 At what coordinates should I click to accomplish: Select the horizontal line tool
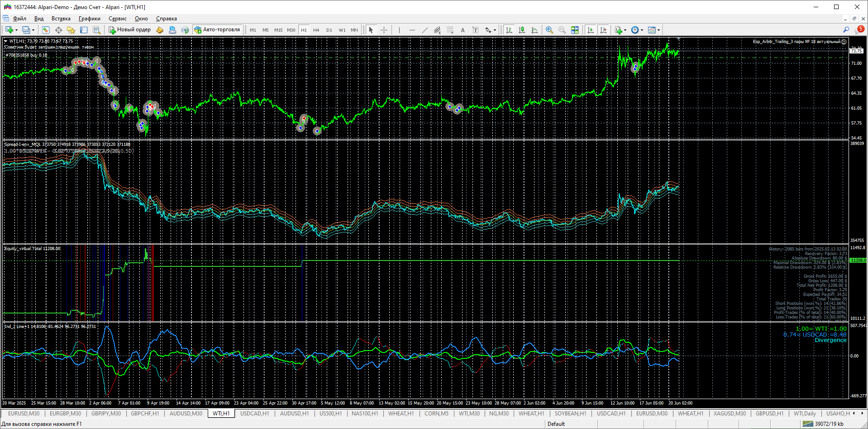(x=412, y=30)
